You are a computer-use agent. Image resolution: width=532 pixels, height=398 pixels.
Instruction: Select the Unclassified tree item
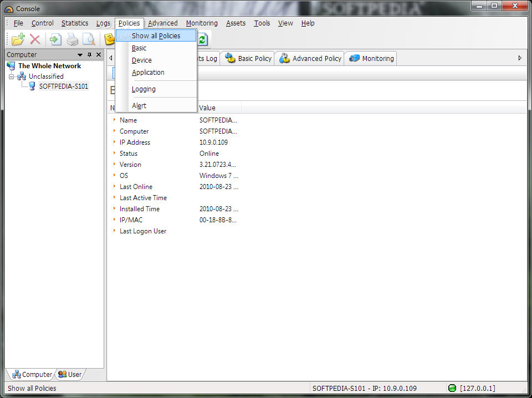tap(46, 76)
